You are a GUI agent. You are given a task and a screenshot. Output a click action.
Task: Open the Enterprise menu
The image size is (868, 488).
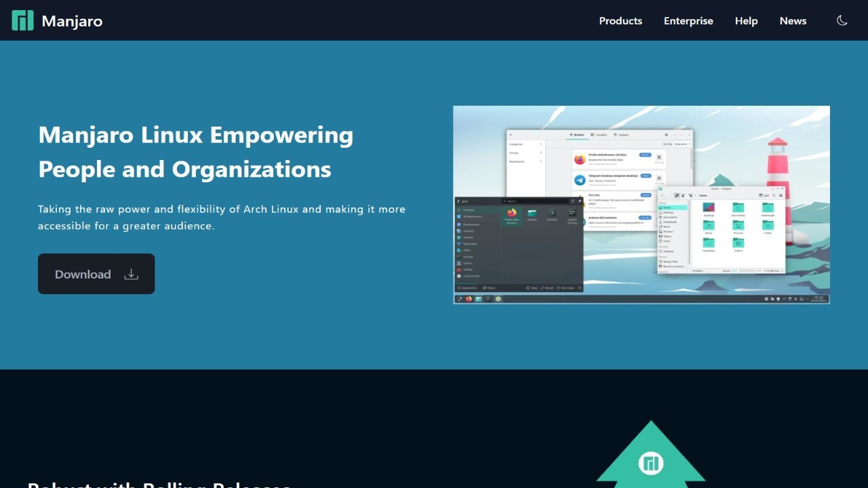(x=688, y=20)
